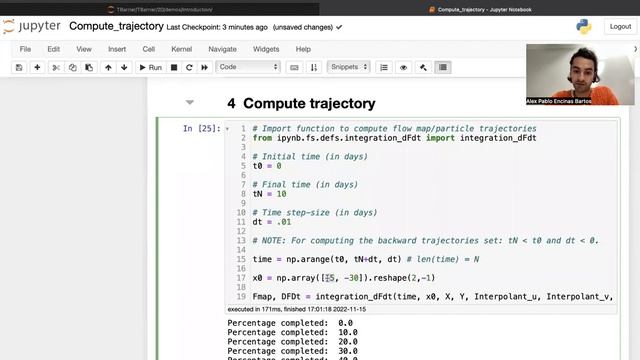Click the hammer tool icon
This screenshot has height=360, width=640.
(423, 67)
